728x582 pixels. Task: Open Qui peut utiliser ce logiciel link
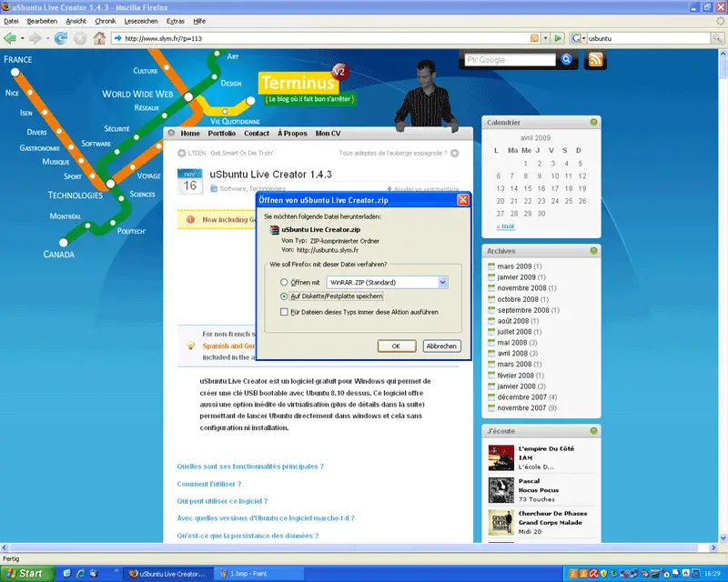pos(222,501)
